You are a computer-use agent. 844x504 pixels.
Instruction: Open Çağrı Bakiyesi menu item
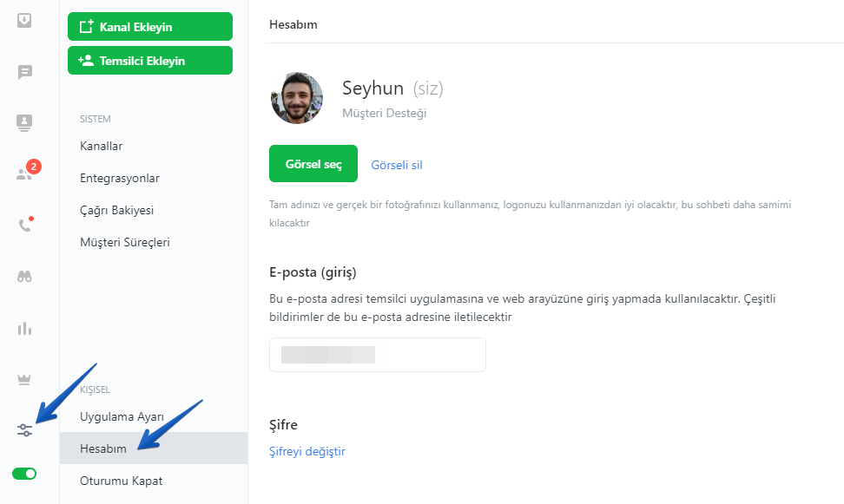[x=117, y=210]
